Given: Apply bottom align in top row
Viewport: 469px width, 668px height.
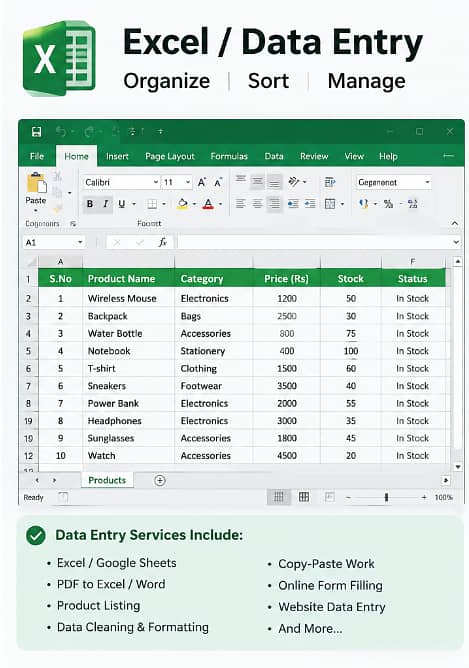Looking at the screenshot, I should pyautogui.click(x=274, y=182).
